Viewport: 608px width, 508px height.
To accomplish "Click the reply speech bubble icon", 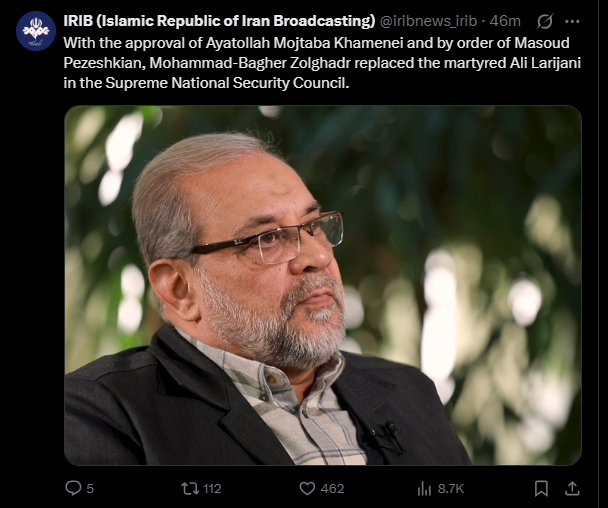I will coord(73,488).
